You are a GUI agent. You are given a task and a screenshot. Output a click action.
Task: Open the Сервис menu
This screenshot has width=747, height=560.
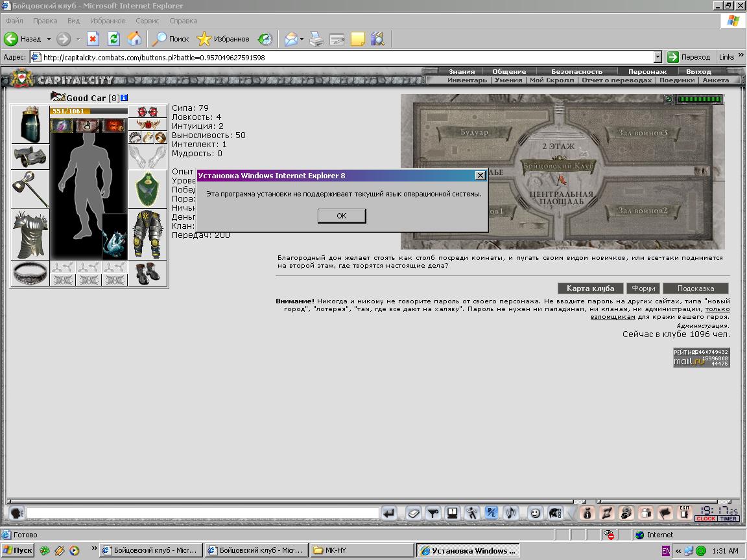click(x=147, y=21)
